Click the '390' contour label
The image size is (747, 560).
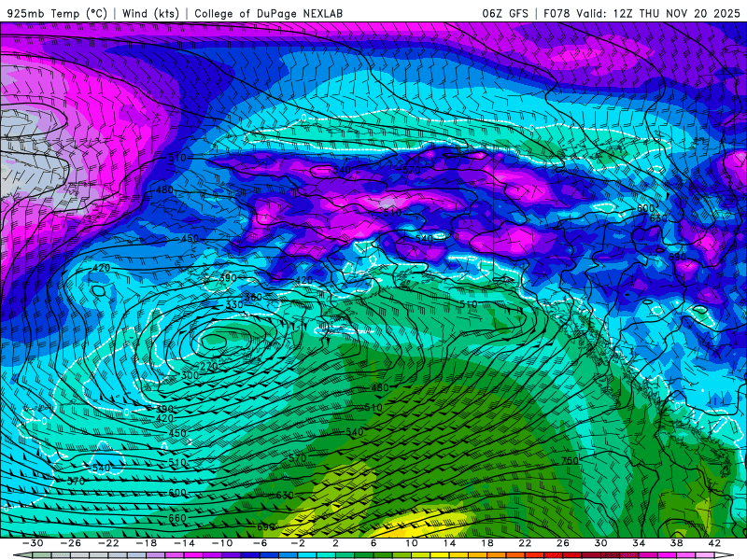pyautogui.click(x=164, y=409)
